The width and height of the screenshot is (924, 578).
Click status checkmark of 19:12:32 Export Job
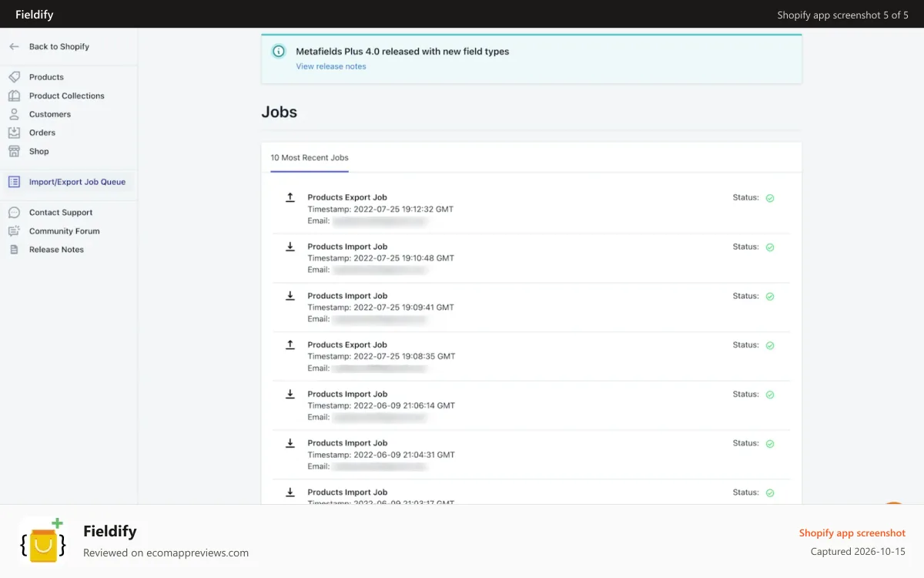[770, 198]
